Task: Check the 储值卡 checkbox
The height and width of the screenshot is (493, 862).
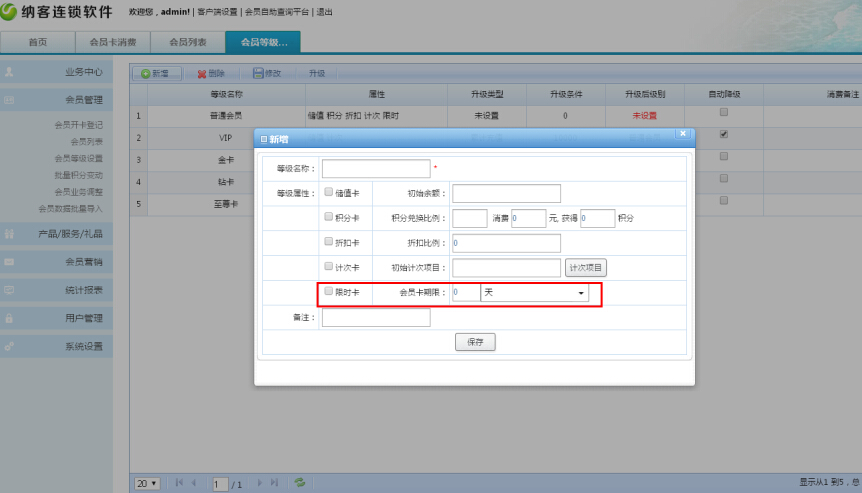Action: pyautogui.click(x=329, y=192)
